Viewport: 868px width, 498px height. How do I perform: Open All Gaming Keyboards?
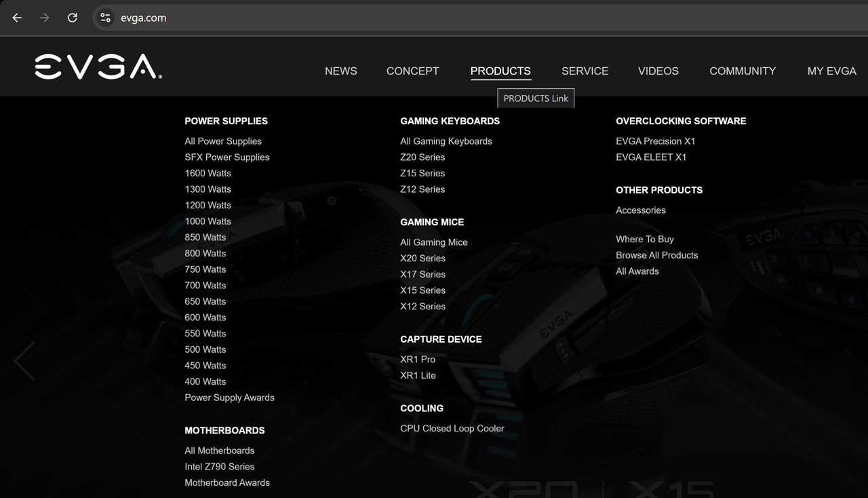click(x=446, y=141)
